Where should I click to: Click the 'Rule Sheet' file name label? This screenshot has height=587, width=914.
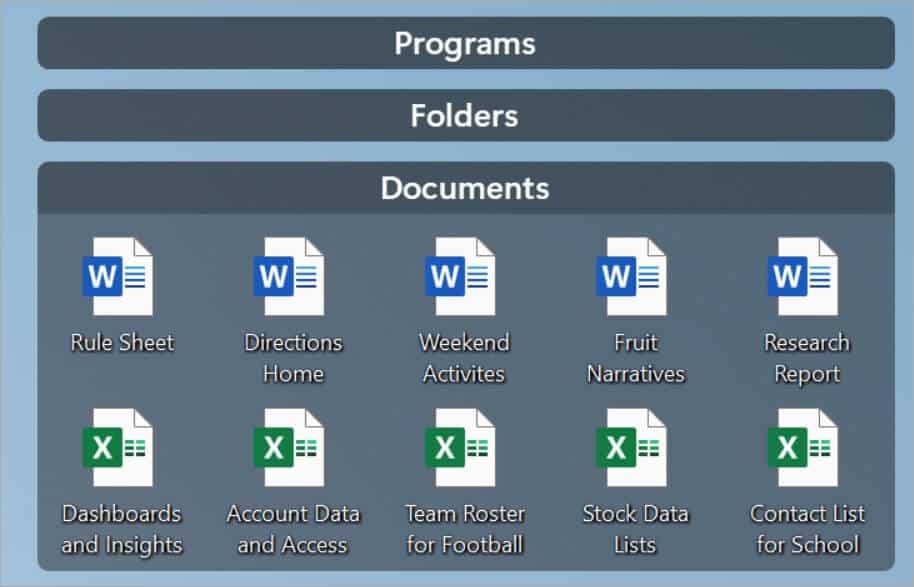coord(122,343)
